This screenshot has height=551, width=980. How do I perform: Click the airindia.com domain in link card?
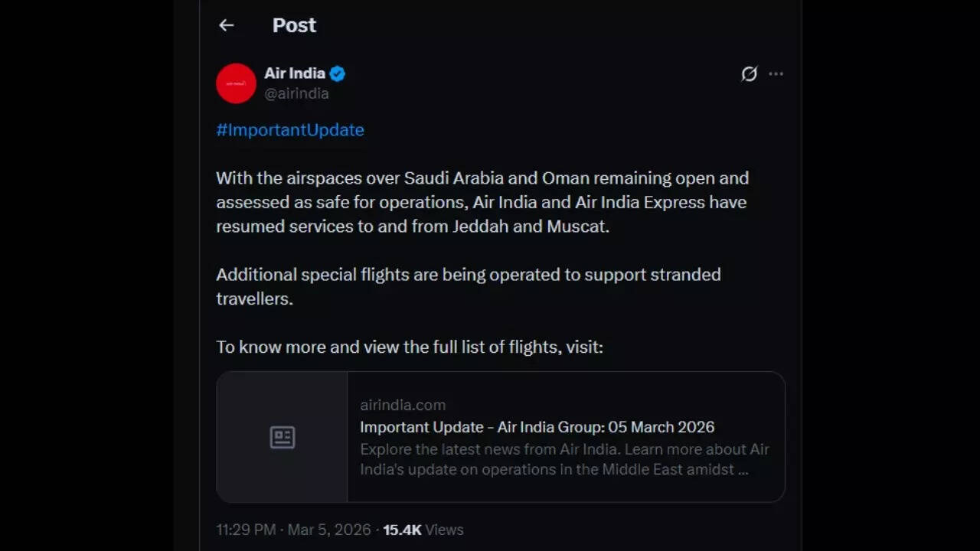(x=403, y=405)
